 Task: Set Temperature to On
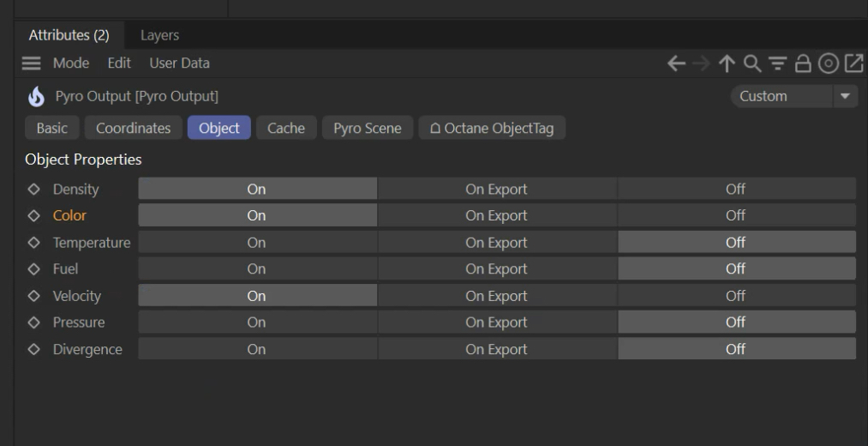coord(257,243)
